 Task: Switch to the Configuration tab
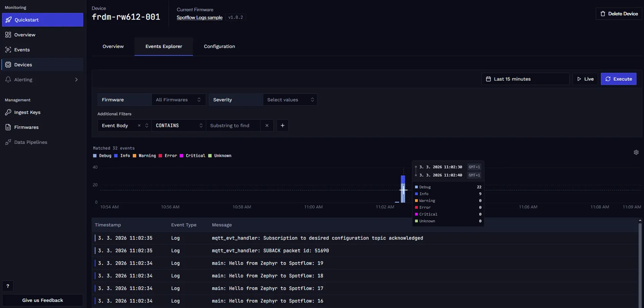point(219,47)
